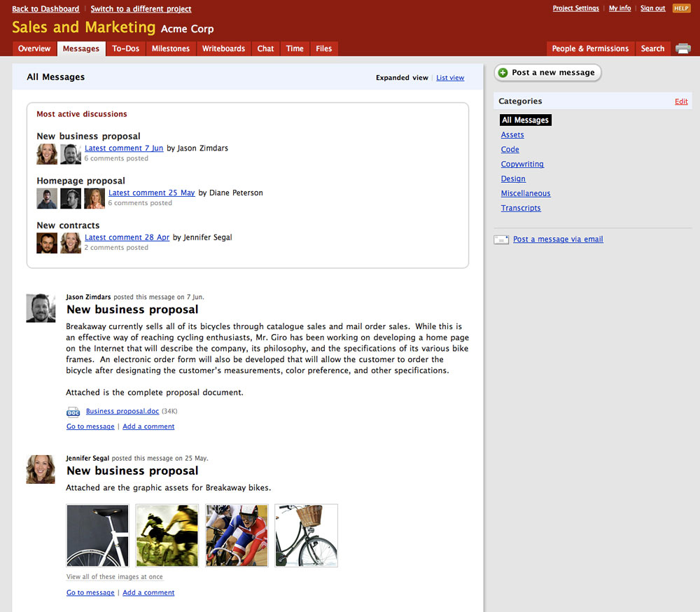Select Expanded view mode

[x=402, y=78]
